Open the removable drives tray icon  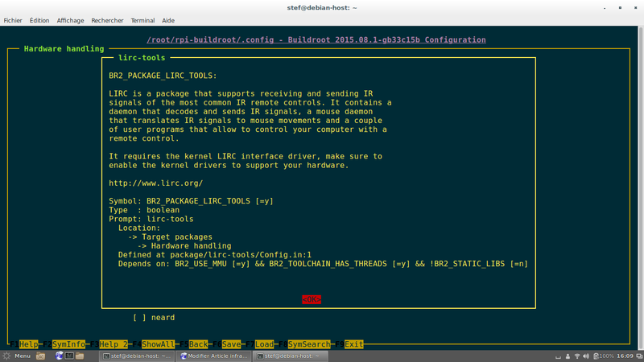click(x=558, y=356)
